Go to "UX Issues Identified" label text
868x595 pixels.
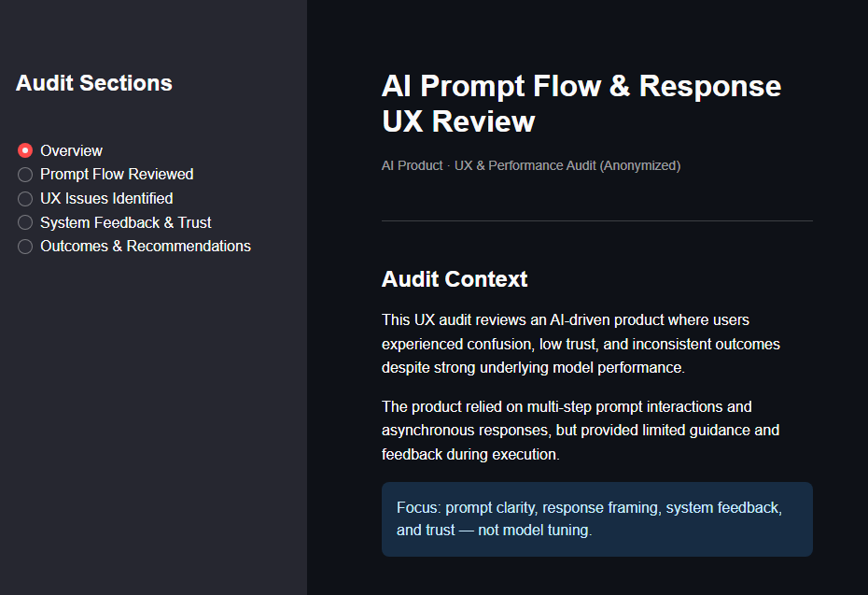click(x=106, y=199)
